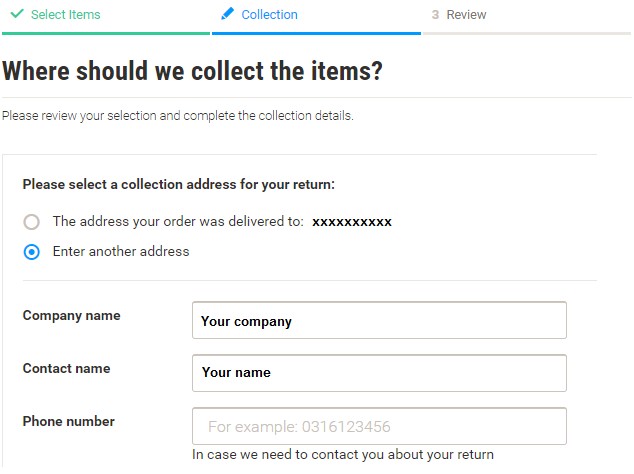
Task: Switch to the Collection step tab
Action: 269,15
